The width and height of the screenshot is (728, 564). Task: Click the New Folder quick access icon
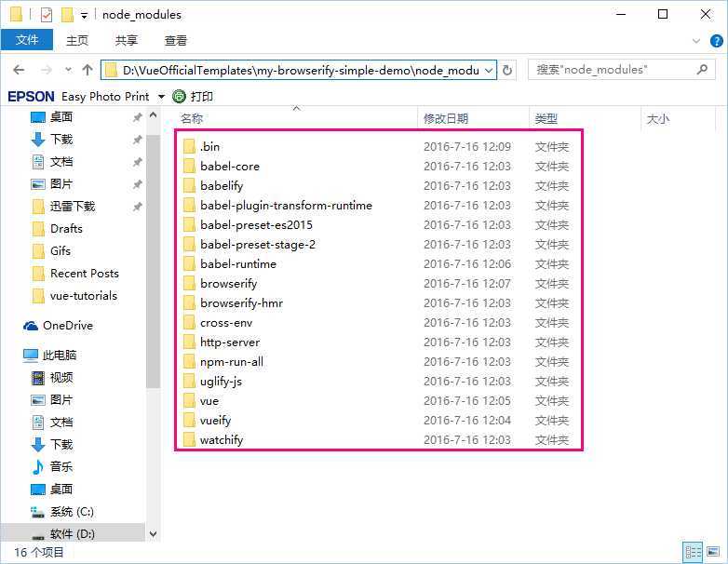(x=67, y=15)
